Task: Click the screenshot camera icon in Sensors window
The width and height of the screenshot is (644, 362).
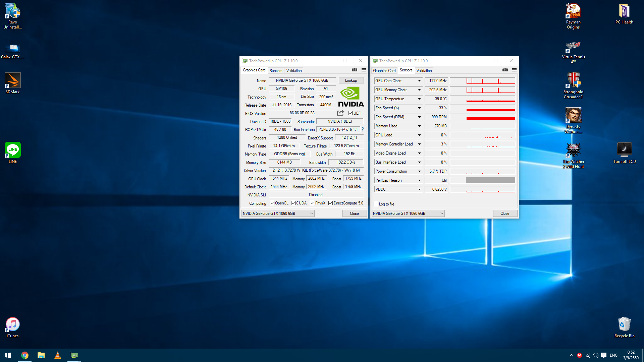Action: 505,70
